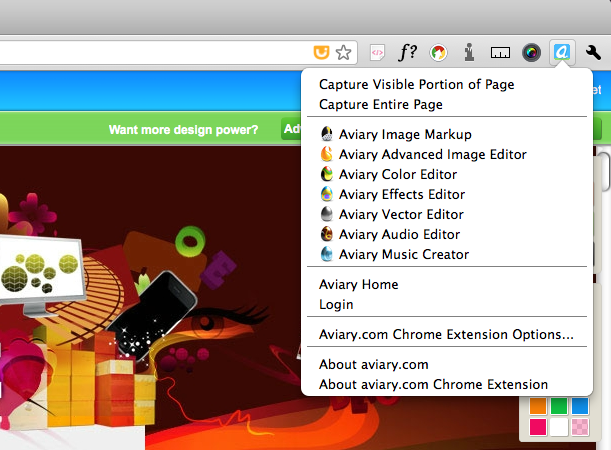Viewport: 611px width, 450px height.
Task: Click the Aviary Image Markup egg icon
Action: click(x=327, y=134)
